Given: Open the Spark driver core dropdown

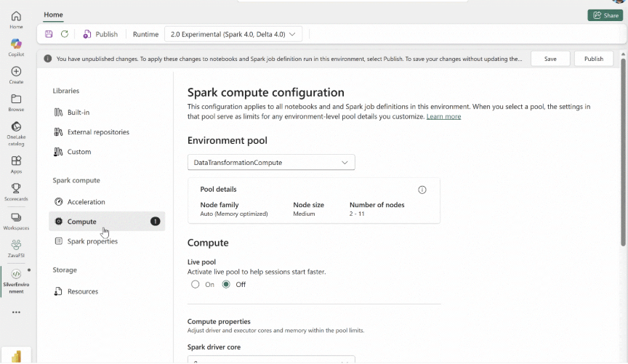Looking at the screenshot, I should pyautogui.click(x=271, y=360).
